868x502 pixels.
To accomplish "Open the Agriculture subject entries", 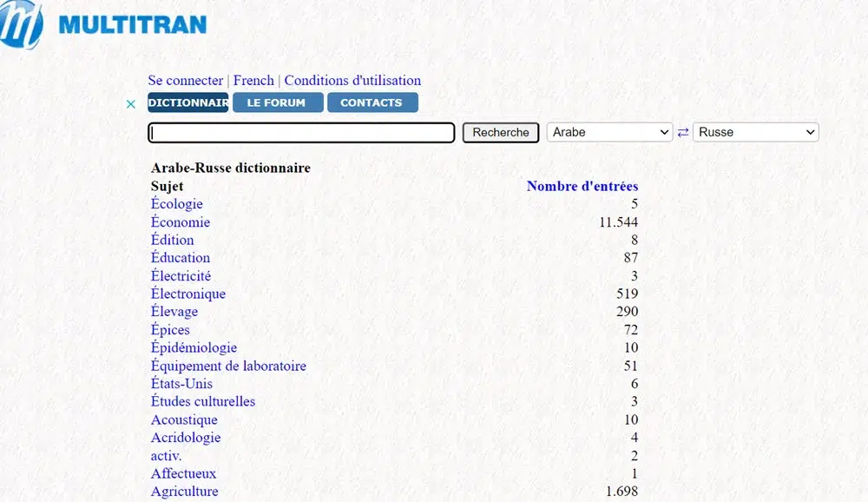I will coord(184,492).
